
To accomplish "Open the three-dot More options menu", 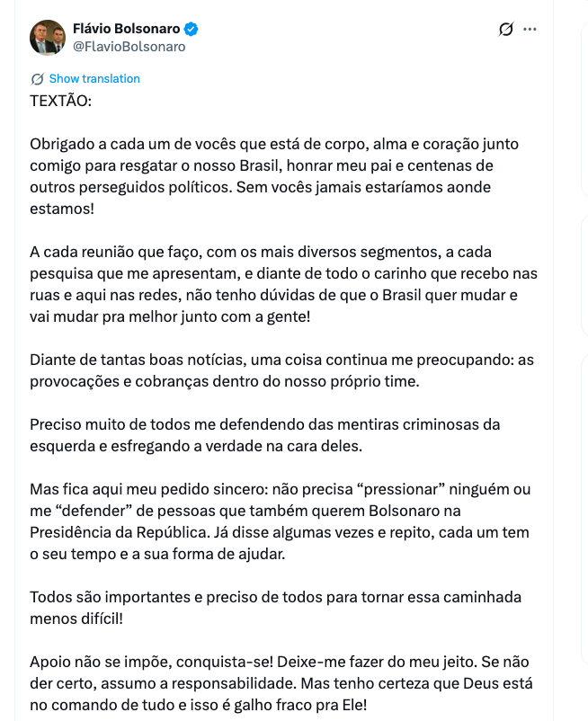I will point(530,30).
